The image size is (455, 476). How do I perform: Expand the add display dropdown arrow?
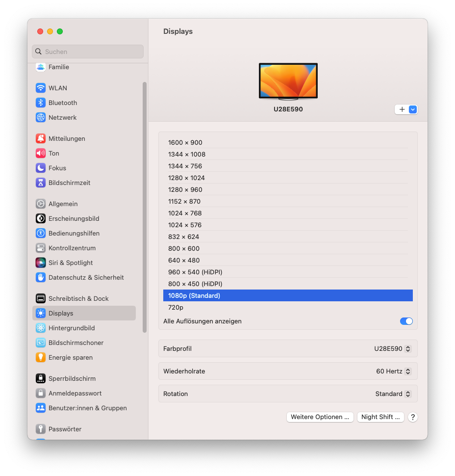coord(413,109)
